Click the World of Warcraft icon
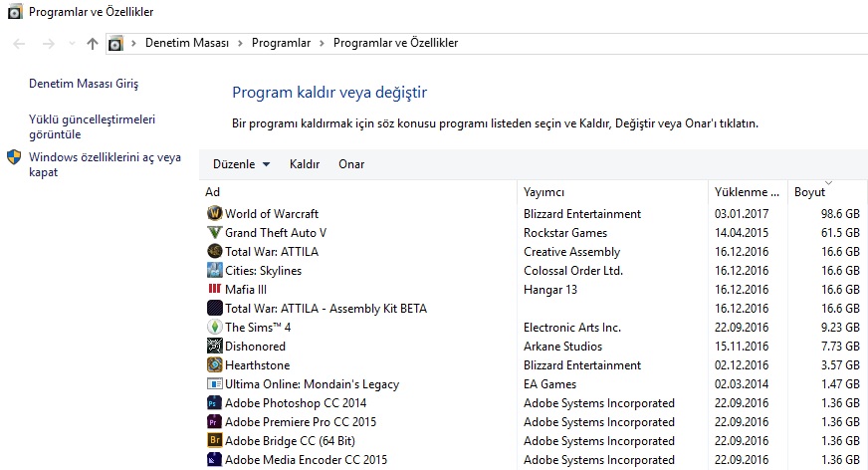 pyautogui.click(x=214, y=213)
